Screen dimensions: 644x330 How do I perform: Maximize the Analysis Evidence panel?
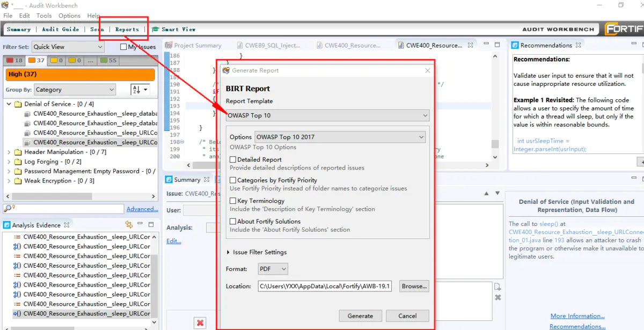(151, 225)
